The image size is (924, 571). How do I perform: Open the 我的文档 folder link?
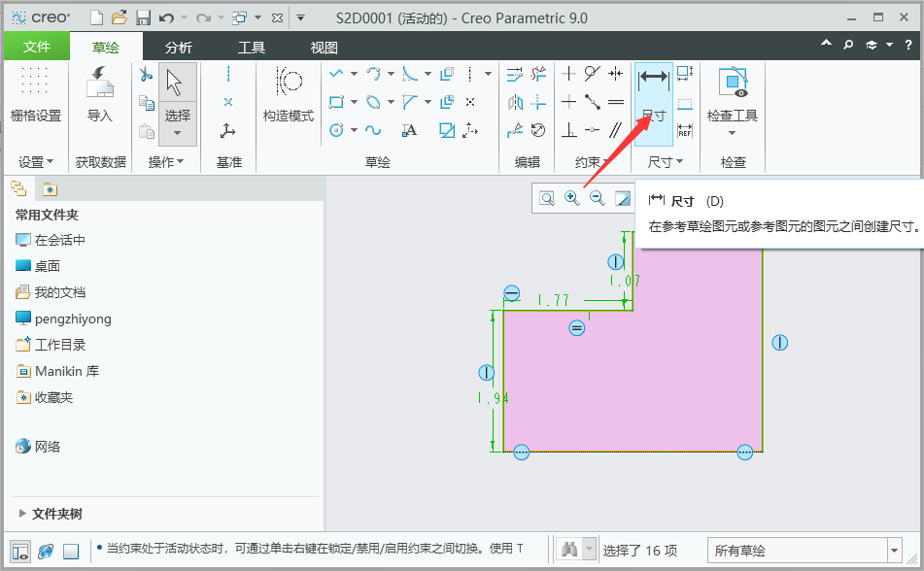point(51,292)
